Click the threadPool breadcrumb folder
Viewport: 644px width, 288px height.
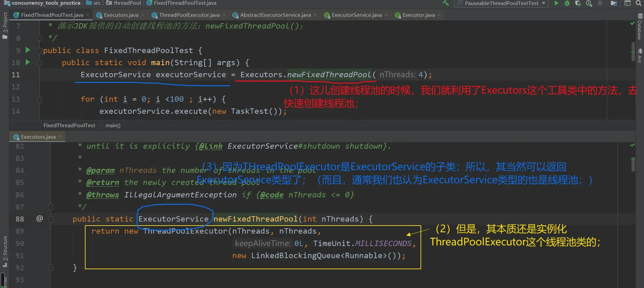pyautogui.click(x=127, y=3)
